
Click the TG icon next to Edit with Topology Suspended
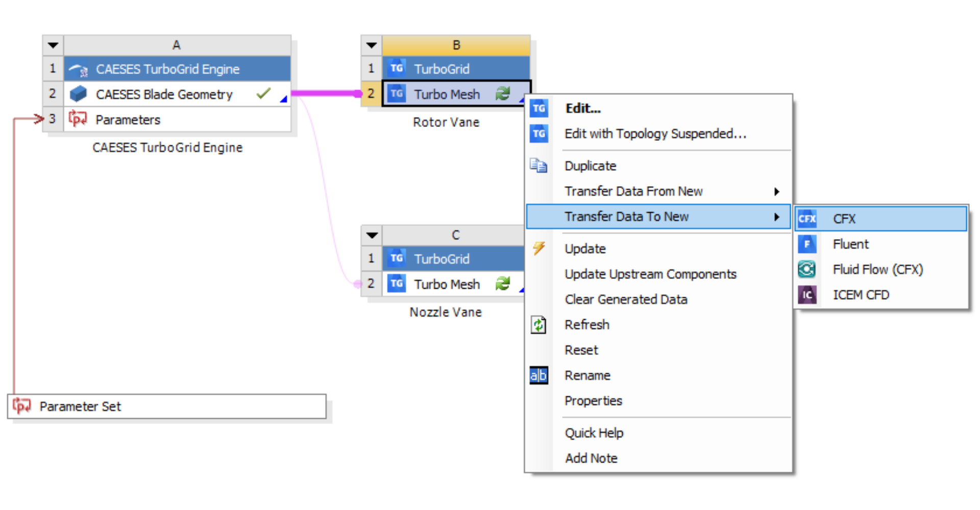(x=539, y=134)
